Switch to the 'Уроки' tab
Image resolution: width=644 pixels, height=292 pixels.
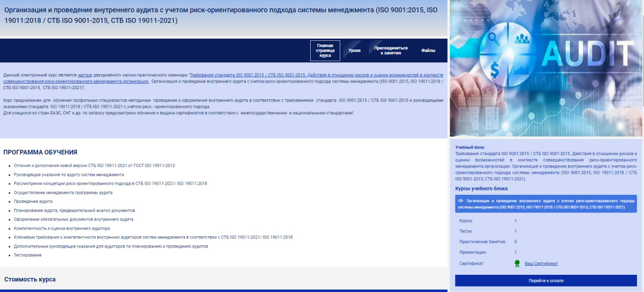coord(354,50)
